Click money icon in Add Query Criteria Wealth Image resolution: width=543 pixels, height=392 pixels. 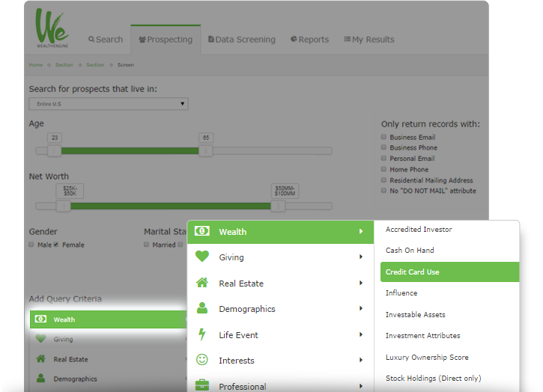41,319
